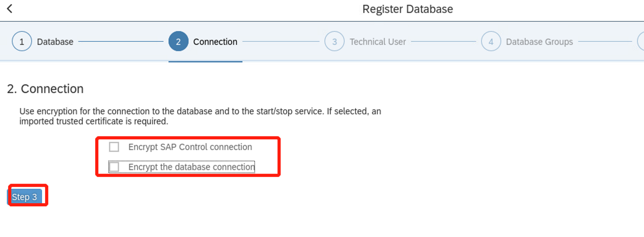The image size is (644, 237).
Task: Click the line connecting Database and Connection steps
Action: click(121, 41)
